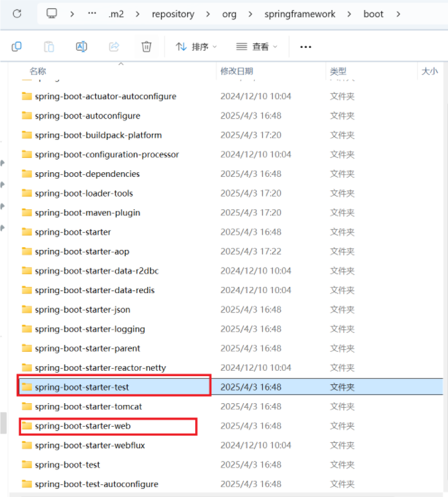Select the spring-boot-starter-tomcat folder name

pyautogui.click(x=89, y=407)
